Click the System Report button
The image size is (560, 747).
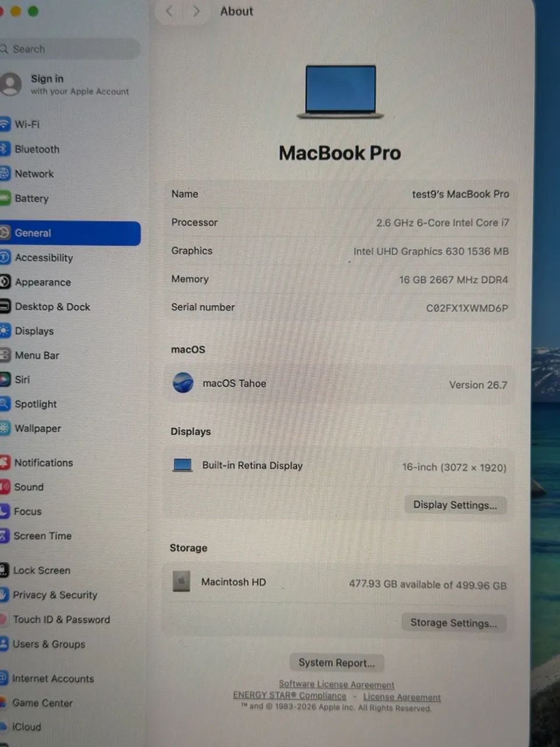[x=337, y=662]
